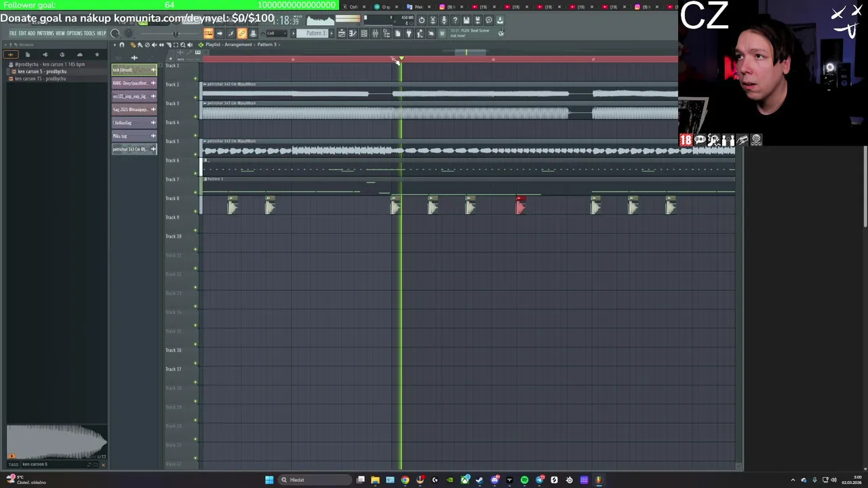The width and height of the screenshot is (868, 488).
Task: Open the Channel rack icon
Action: click(364, 33)
